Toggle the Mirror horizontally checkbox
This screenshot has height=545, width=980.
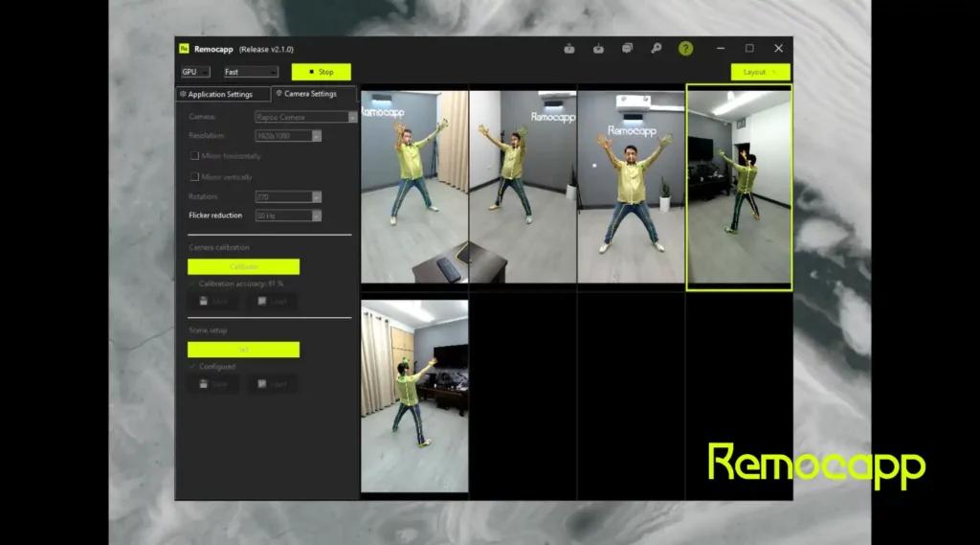(194, 156)
